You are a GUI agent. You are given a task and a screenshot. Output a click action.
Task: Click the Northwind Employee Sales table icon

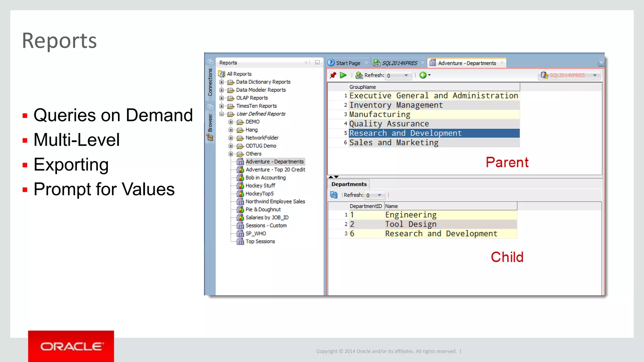[240, 201]
